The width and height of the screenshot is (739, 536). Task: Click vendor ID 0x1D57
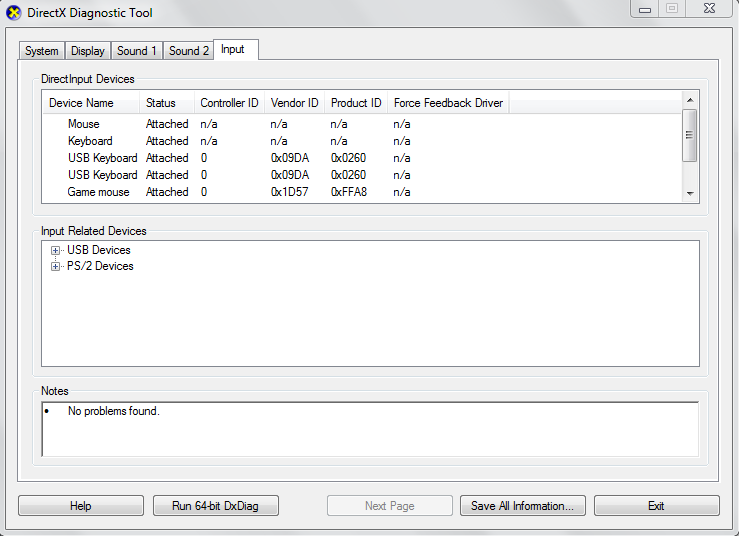[x=289, y=192]
